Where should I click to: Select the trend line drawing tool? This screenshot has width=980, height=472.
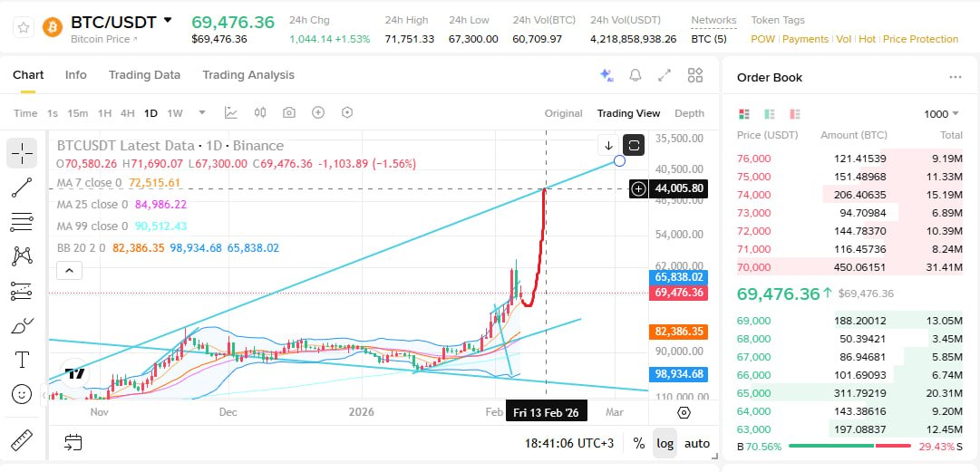click(x=22, y=188)
